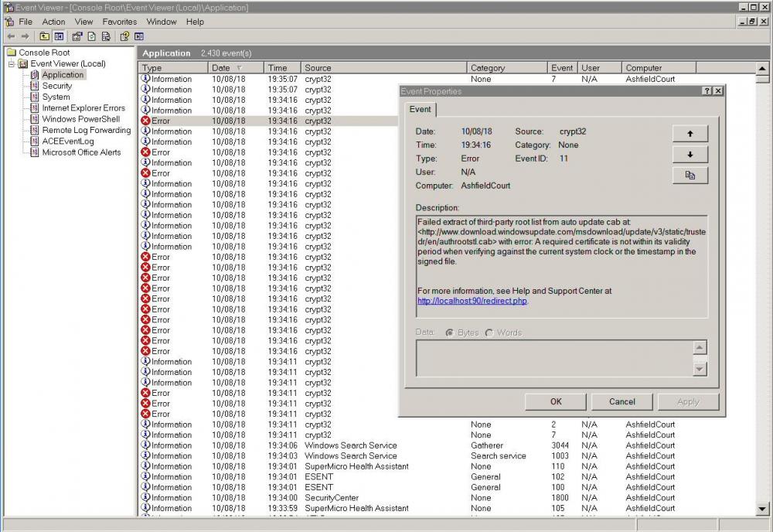Click the up arrow for previous event

(x=690, y=134)
